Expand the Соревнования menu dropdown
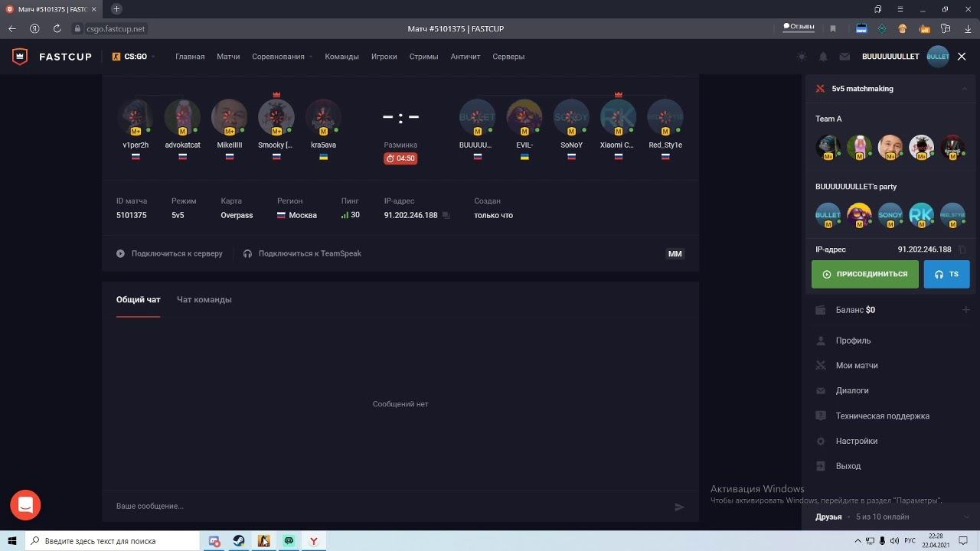980x551 pixels. (282, 57)
